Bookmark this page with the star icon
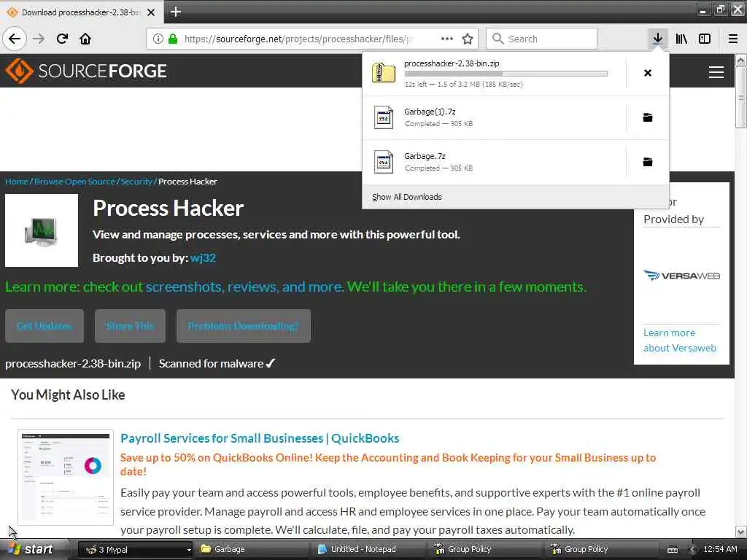 click(x=468, y=39)
